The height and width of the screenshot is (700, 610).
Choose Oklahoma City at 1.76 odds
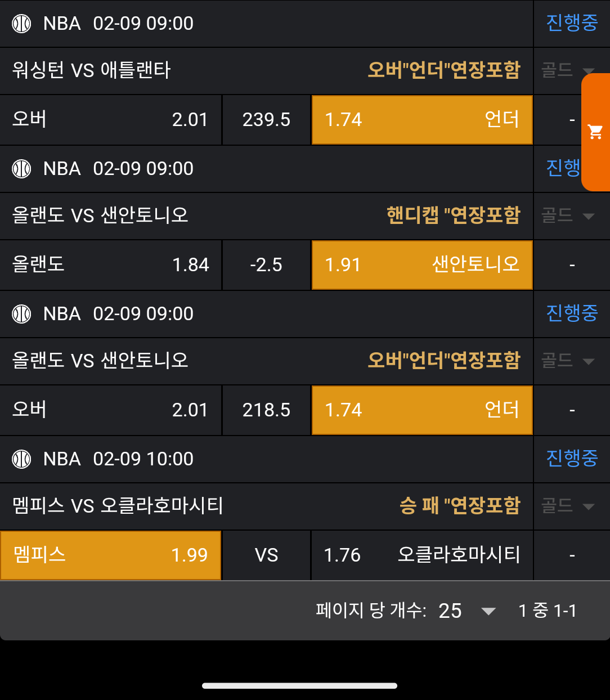[x=421, y=555]
